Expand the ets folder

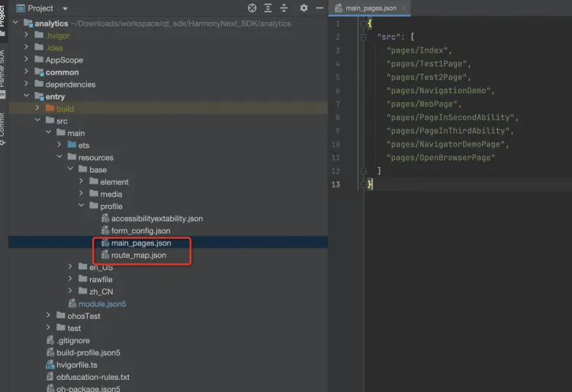click(60, 146)
